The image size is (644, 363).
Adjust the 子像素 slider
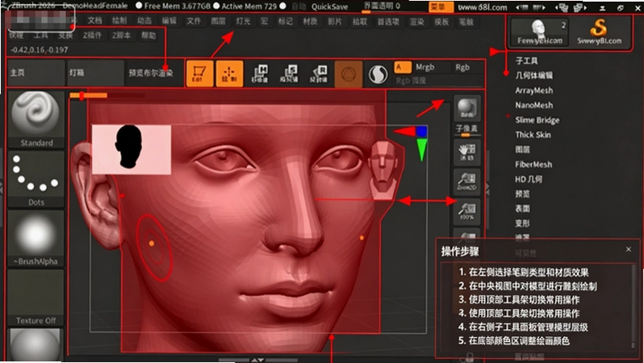[x=466, y=131]
